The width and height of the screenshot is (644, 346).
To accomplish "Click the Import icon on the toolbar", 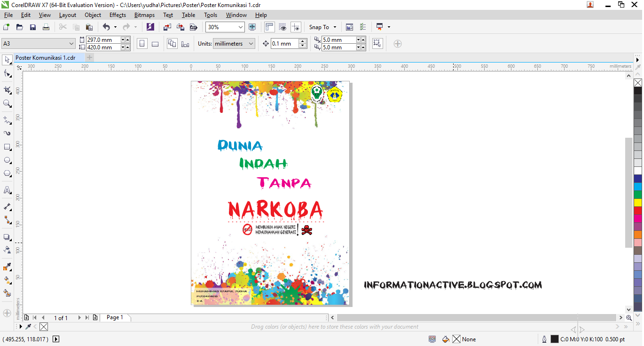I will point(167,27).
